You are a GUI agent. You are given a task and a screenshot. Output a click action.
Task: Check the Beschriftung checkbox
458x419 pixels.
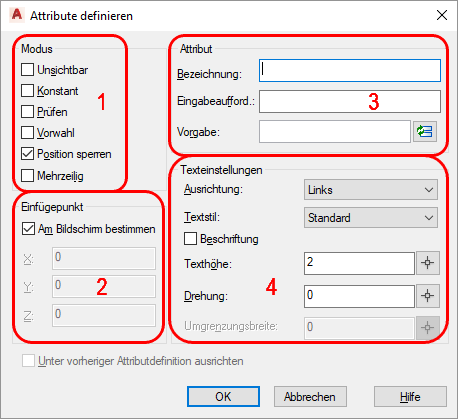coord(190,239)
